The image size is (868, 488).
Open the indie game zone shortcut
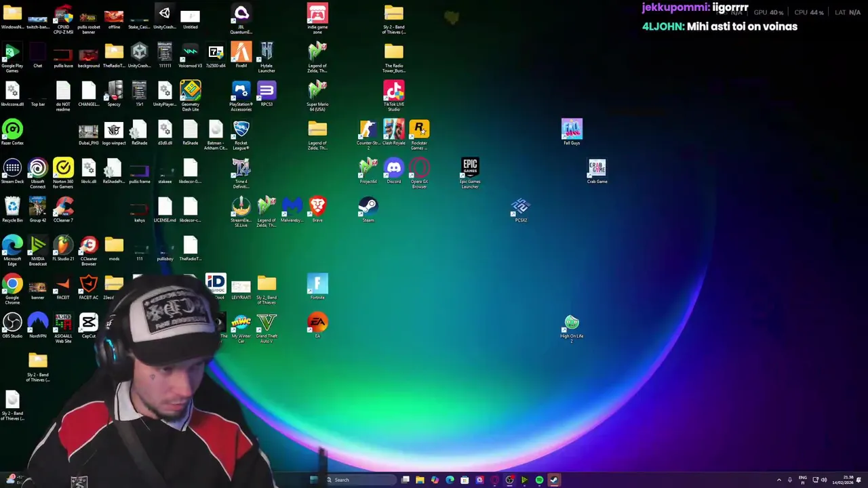[x=317, y=18]
